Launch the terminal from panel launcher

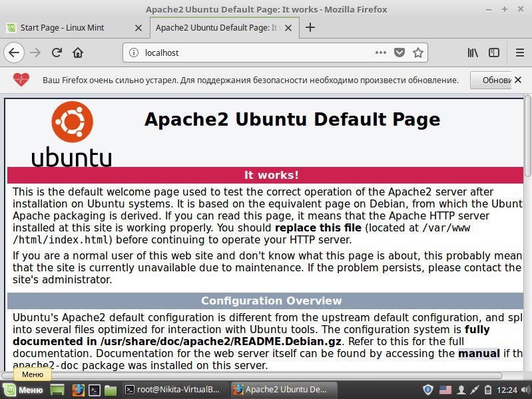(95, 390)
